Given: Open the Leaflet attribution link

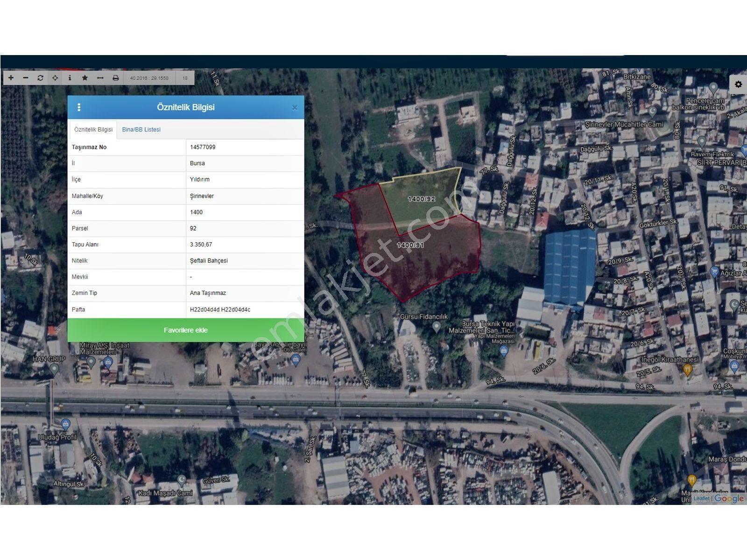Looking at the screenshot, I should pyautogui.click(x=701, y=498).
